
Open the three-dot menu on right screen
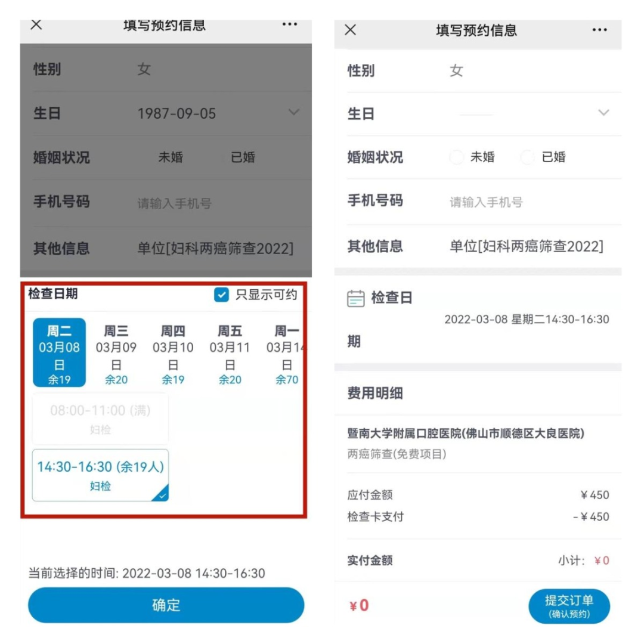coord(600,30)
